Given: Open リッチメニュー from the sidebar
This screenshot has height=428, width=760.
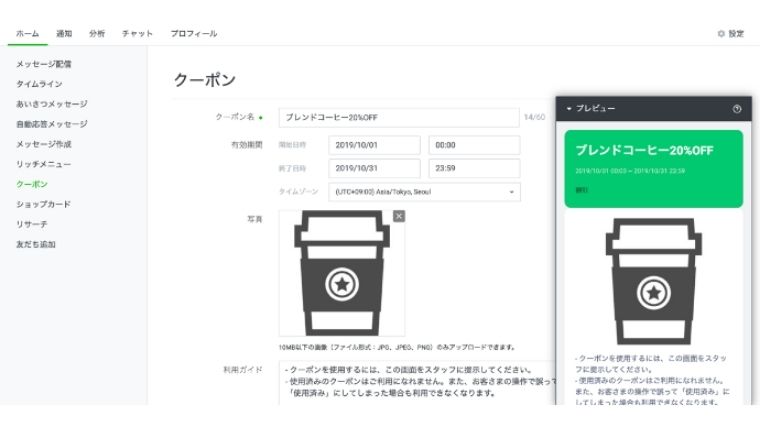Looking at the screenshot, I should tap(45, 164).
